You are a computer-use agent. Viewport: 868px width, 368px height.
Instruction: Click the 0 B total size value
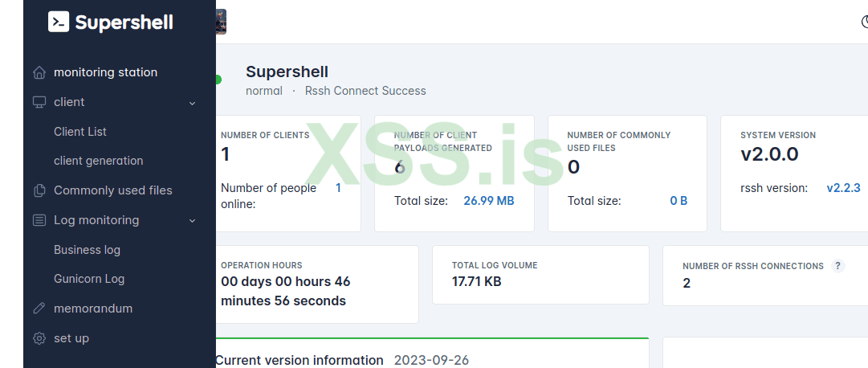pyautogui.click(x=679, y=201)
